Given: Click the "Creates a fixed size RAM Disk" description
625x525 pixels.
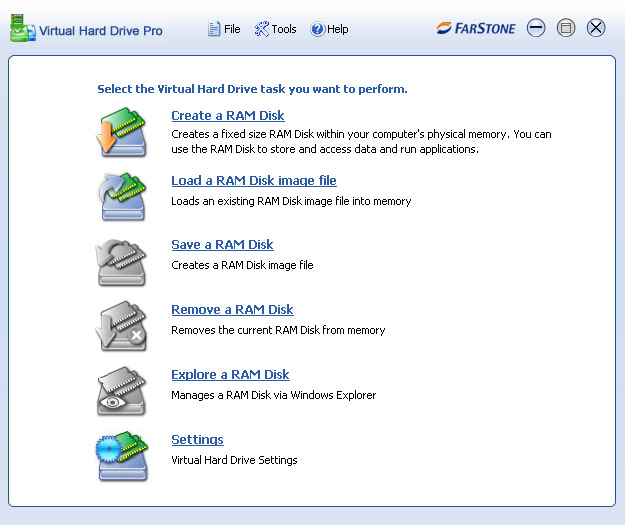Looking at the screenshot, I should pyautogui.click(x=362, y=142).
